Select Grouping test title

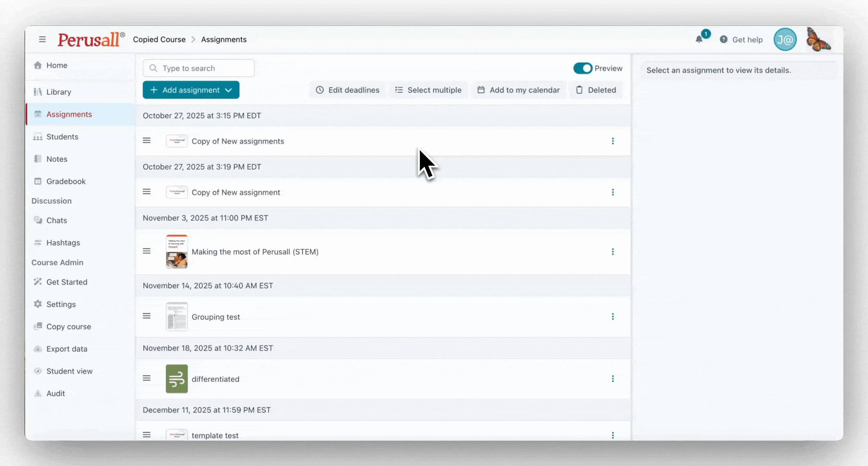[216, 317]
